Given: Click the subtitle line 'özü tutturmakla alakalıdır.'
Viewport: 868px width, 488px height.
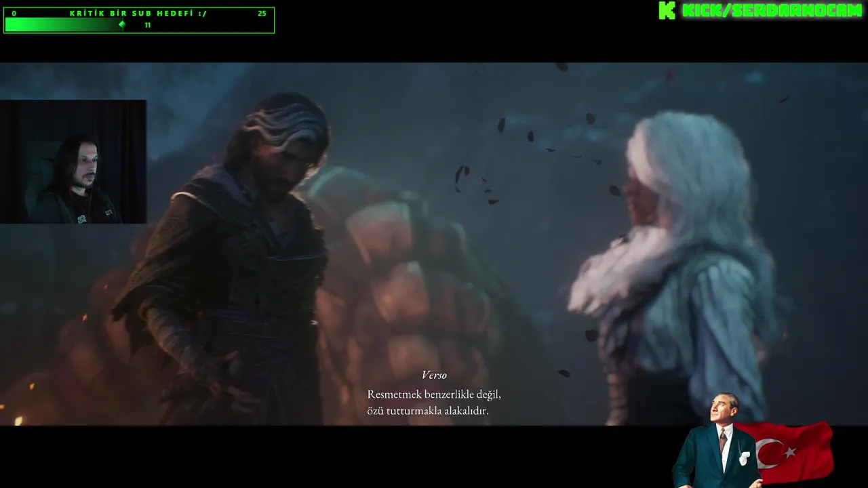Looking at the screenshot, I should (x=428, y=411).
